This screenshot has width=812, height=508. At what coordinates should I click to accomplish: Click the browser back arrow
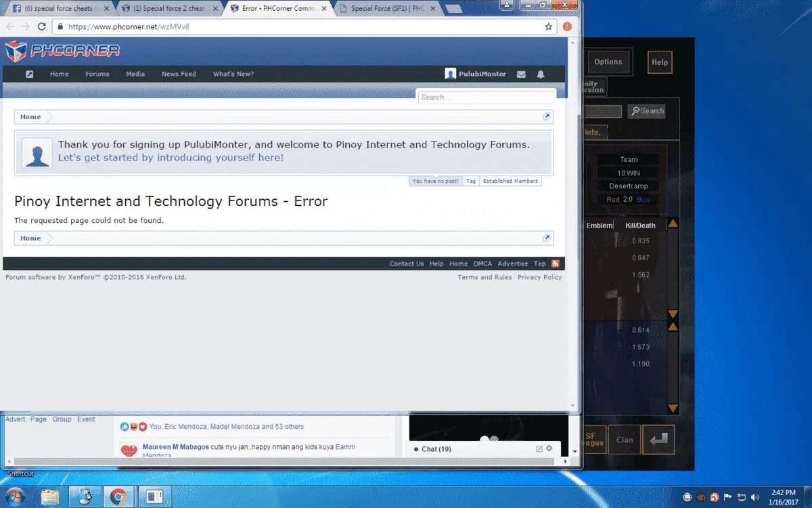pyautogui.click(x=10, y=26)
